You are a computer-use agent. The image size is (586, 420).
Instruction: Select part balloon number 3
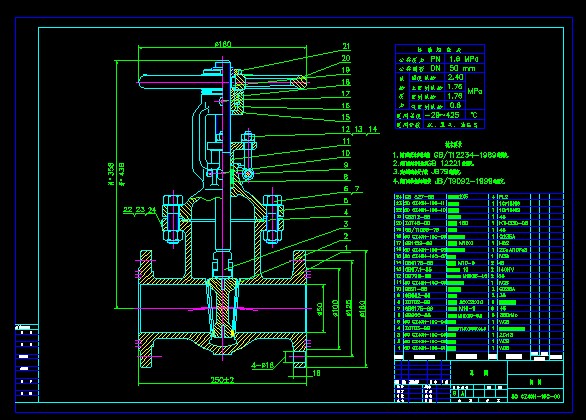[x=346, y=224]
